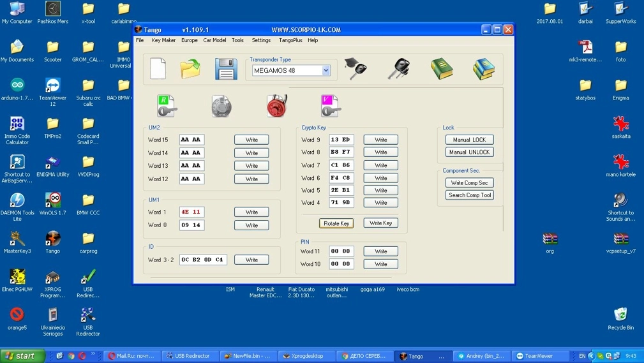Select the WinOLS 1.7 desktop icon
This screenshot has height=363, width=644.
click(52, 204)
